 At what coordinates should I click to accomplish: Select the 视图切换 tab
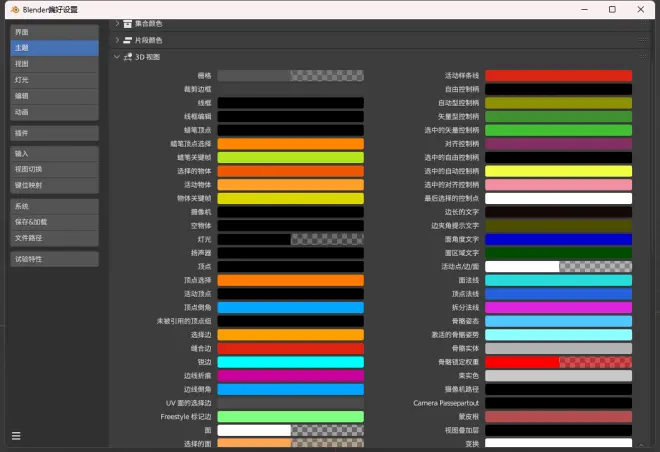click(54, 169)
